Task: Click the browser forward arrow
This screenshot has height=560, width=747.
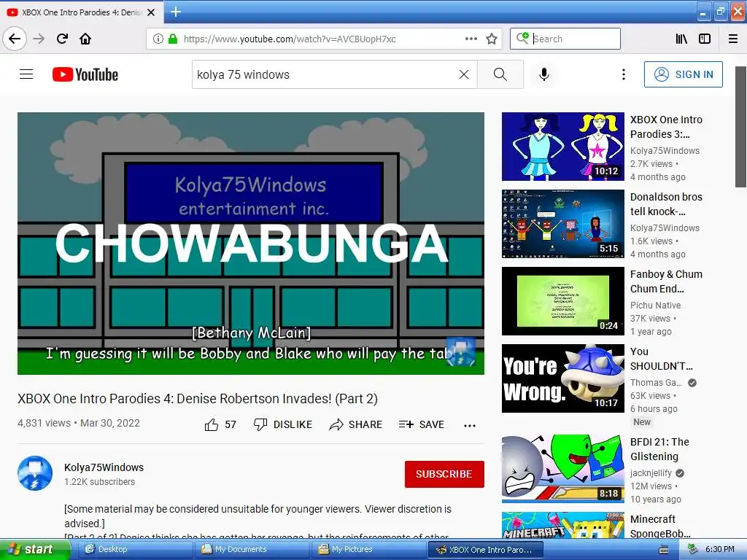Action: tap(39, 39)
